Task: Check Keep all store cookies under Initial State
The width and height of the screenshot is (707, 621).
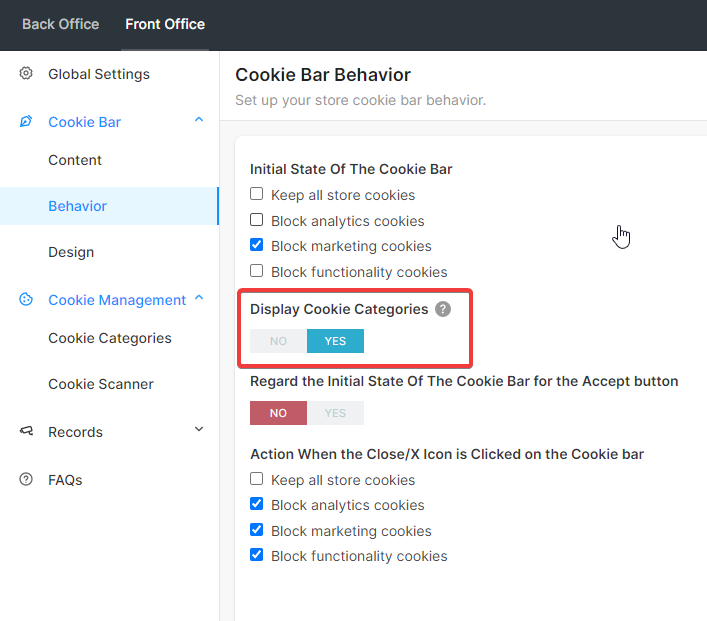Action: [257, 194]
